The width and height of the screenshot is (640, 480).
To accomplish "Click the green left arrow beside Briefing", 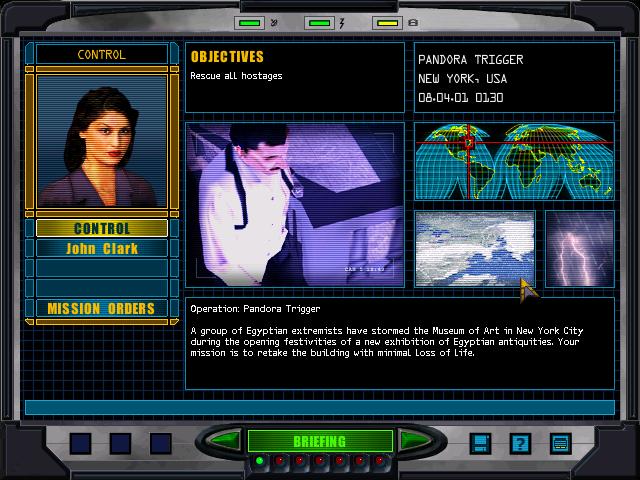I will coord(224,441).
